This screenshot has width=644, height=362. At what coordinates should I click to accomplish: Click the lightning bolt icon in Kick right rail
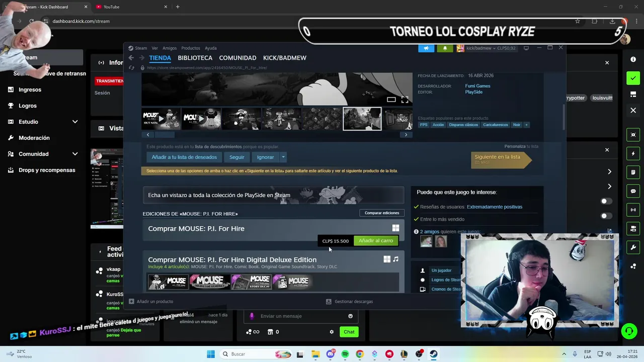coord(633,153)
